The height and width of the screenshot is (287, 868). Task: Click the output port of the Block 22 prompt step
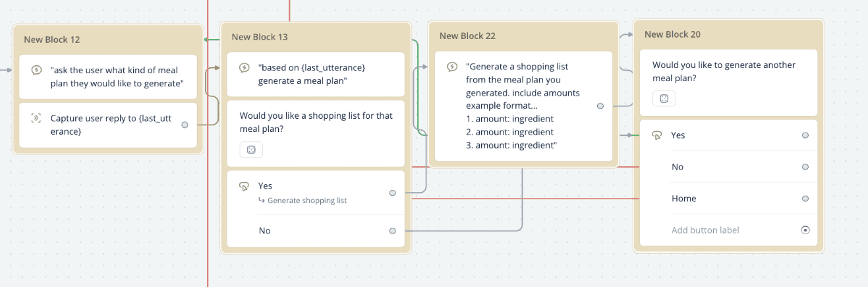click(600, 106)
